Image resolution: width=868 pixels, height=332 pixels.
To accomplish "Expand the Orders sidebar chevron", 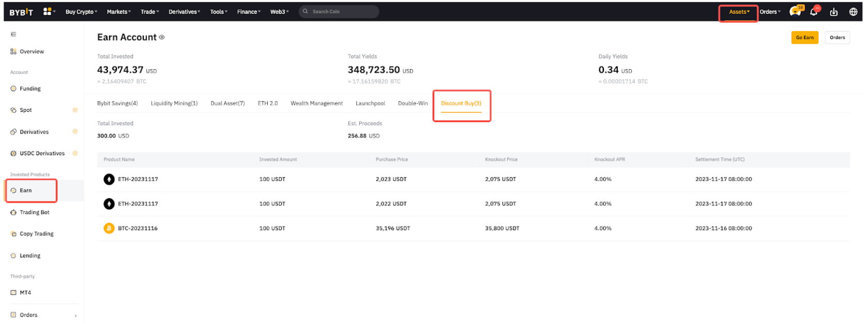I will pyautogui.click(x=76, y=316).
